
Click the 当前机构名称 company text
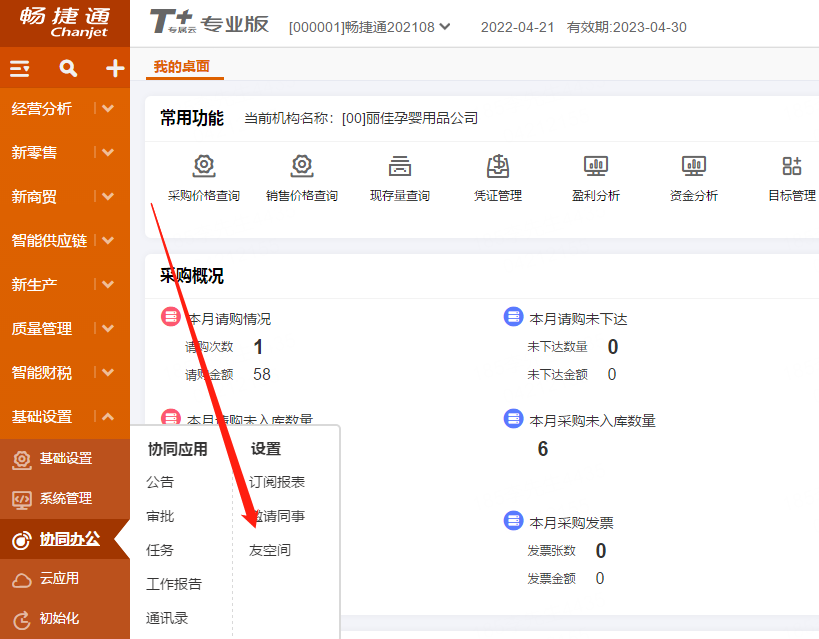click(361, 118)
